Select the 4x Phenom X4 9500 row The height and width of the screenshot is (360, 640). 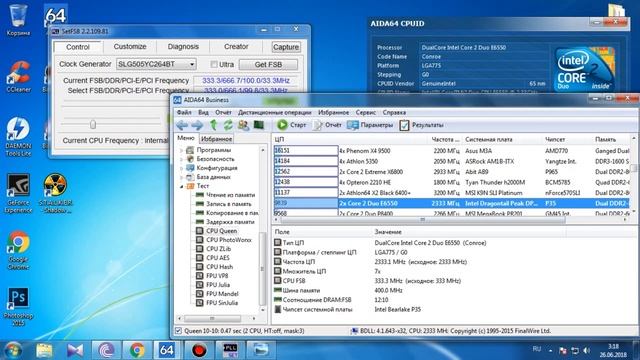pos(451,151)
